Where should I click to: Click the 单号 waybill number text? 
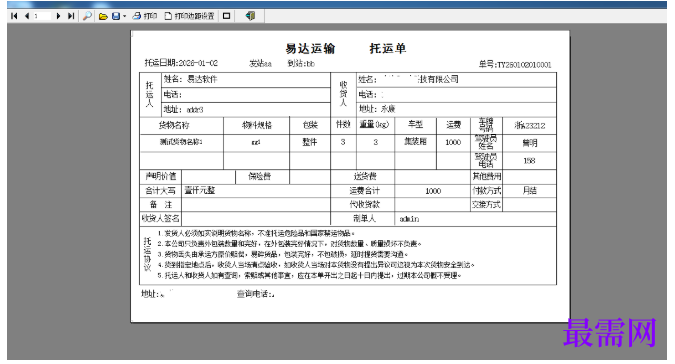click(x=515, y=65)
